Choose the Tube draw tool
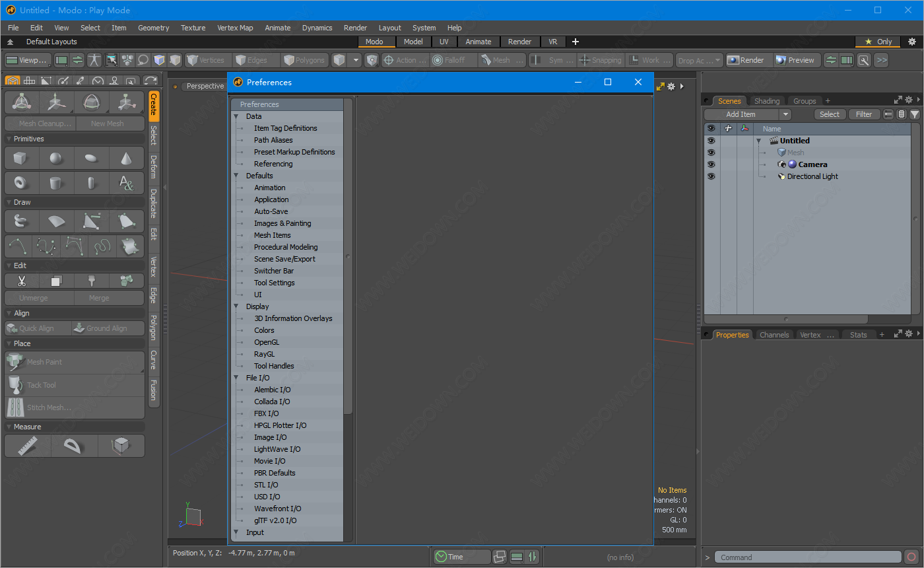 click(x=21, y=222)
